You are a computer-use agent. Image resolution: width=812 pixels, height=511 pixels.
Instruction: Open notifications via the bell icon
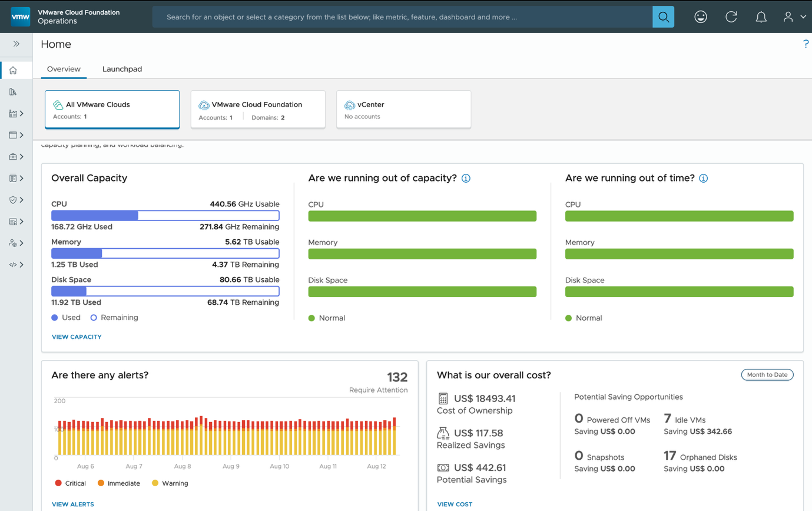tap(761, 17)
